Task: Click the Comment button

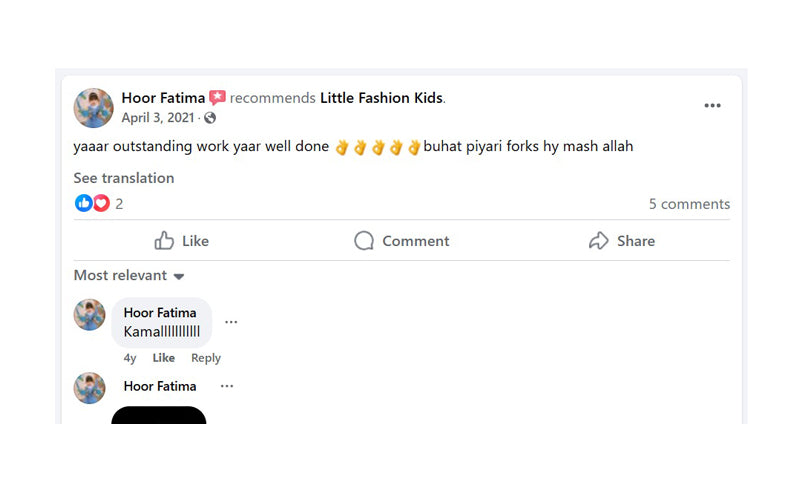Action: coord(402,241)
